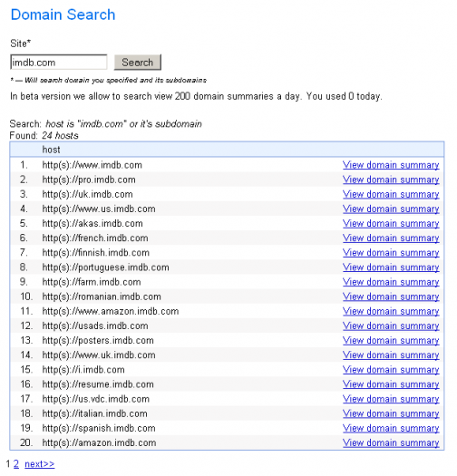The height and width of the screenshot is (476, 457).
Task: Focus the Site input field containing imdb.com
Action: (x=59, y=63)
